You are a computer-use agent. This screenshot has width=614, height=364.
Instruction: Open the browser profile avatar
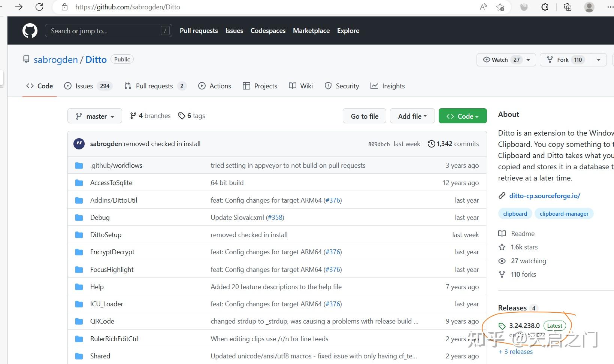click(589, 7)
